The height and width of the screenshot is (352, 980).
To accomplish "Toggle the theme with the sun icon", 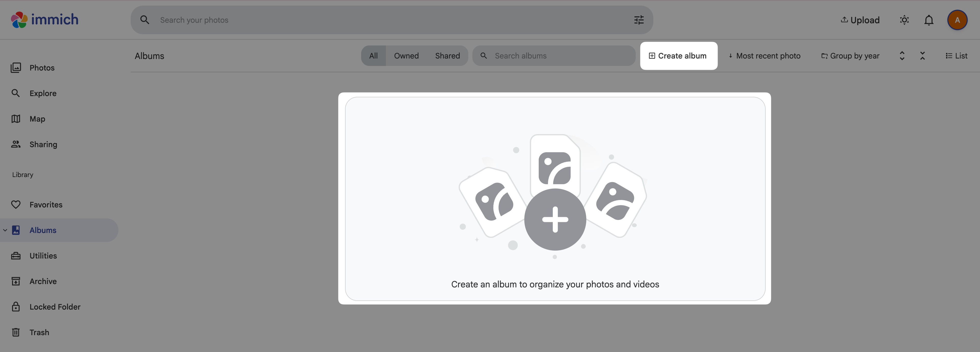I will 904,20.
